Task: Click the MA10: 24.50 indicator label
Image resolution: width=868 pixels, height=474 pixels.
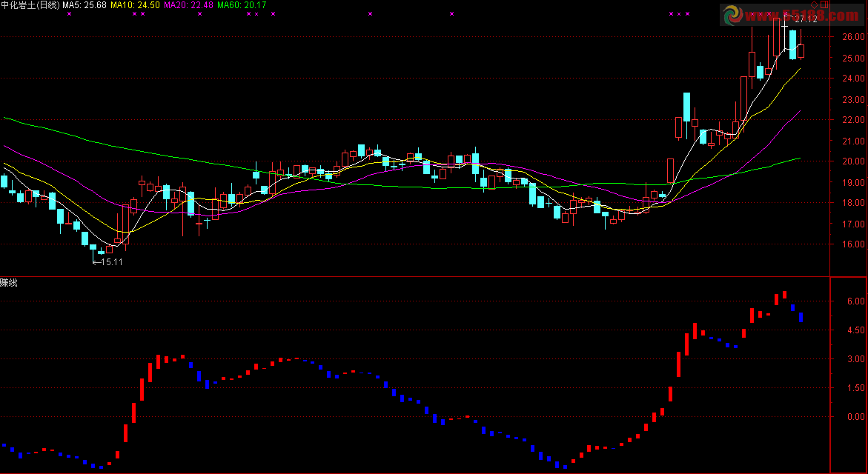Action: pos(136,5)
